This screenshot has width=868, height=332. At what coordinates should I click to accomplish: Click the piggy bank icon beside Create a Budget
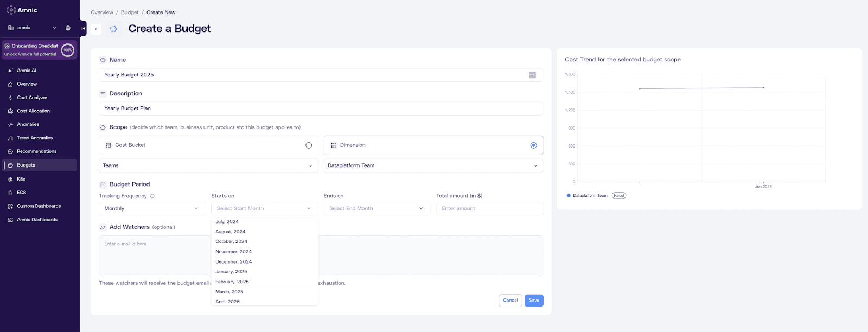coord(113,29)
